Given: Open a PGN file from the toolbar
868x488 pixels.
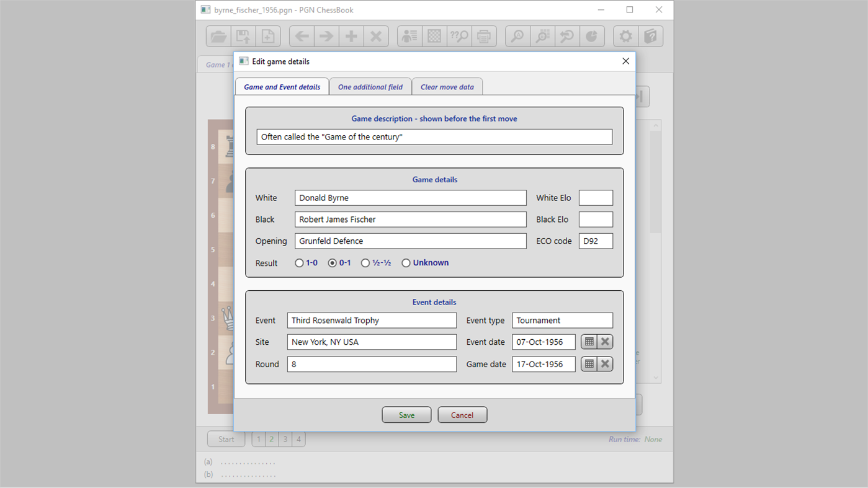Looking at the screenshot, I should click(218, 36).
